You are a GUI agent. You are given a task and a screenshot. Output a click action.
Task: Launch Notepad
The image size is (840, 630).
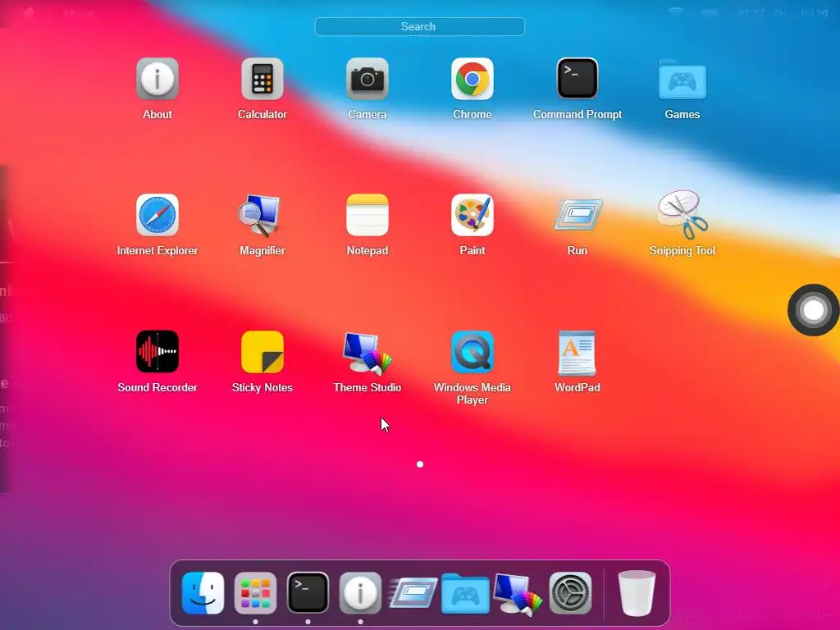[367, 215]
